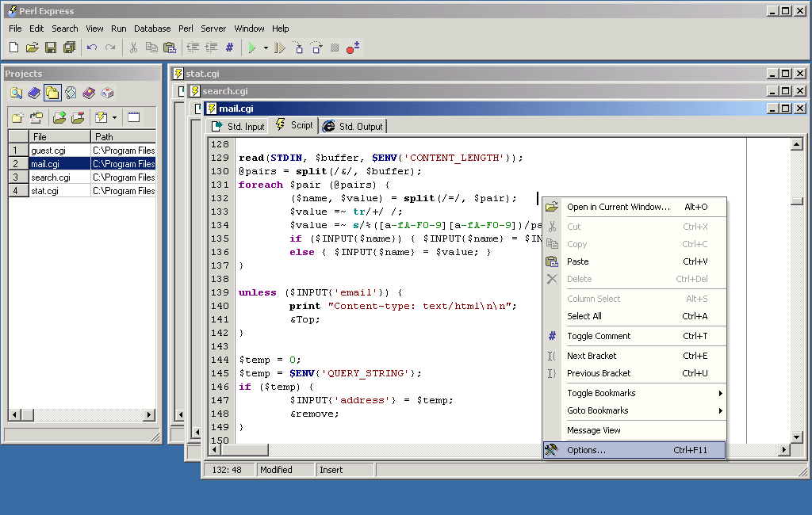Create a new project with the folder icon
Image resolution: width=812 pixels, height=515 pixels.
tap(17, 116)
